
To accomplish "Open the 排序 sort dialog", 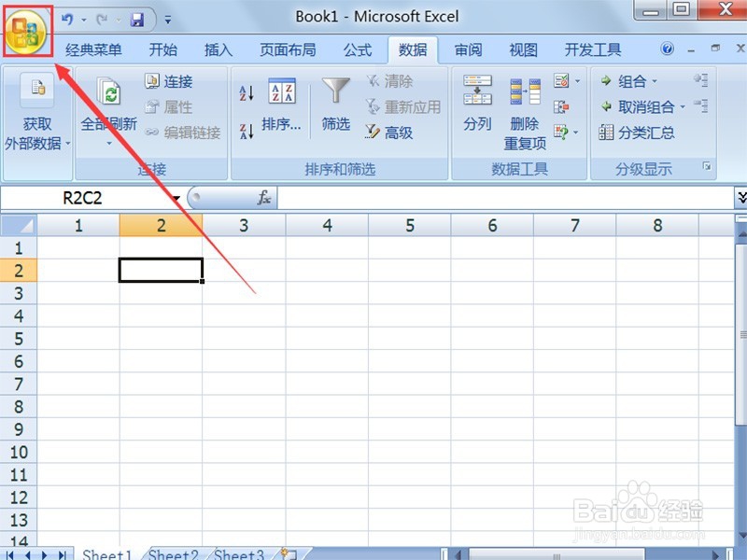I will (282, 105).
